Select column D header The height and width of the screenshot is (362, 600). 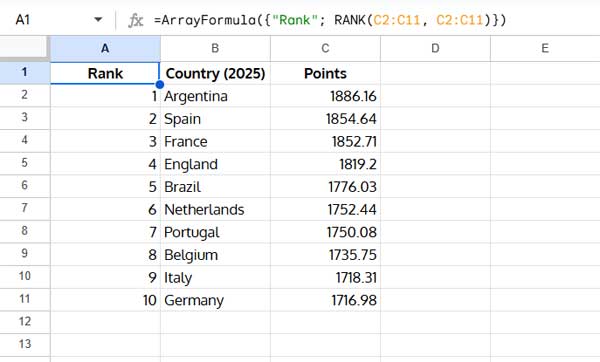point(435,48)
